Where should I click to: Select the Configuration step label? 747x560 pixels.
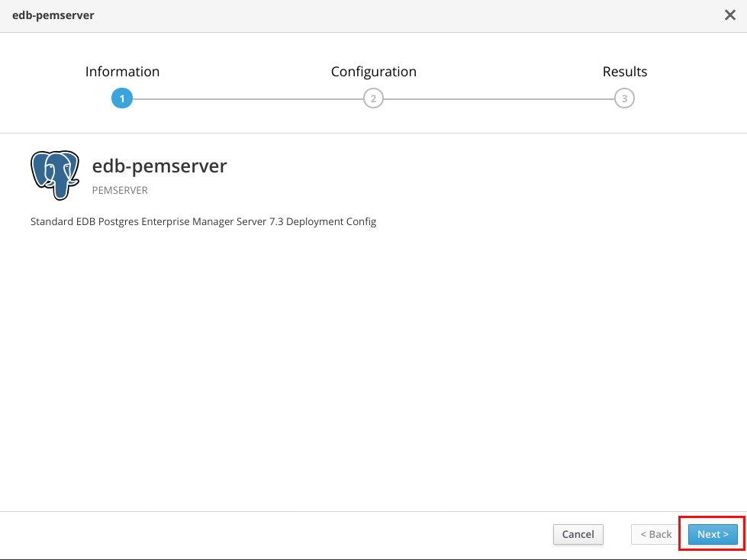tap(374, 72)
